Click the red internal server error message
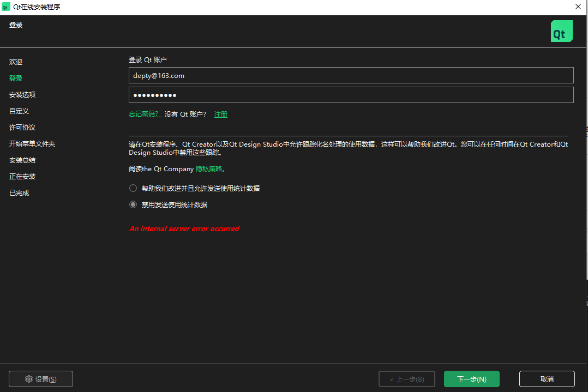588x392 pixels. point(184,228)
